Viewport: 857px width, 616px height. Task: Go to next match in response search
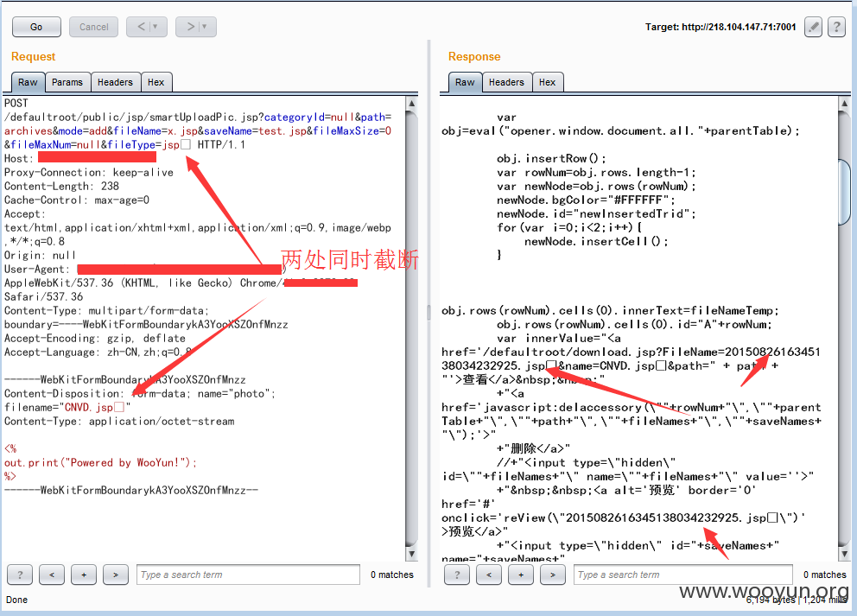point(553,575)
